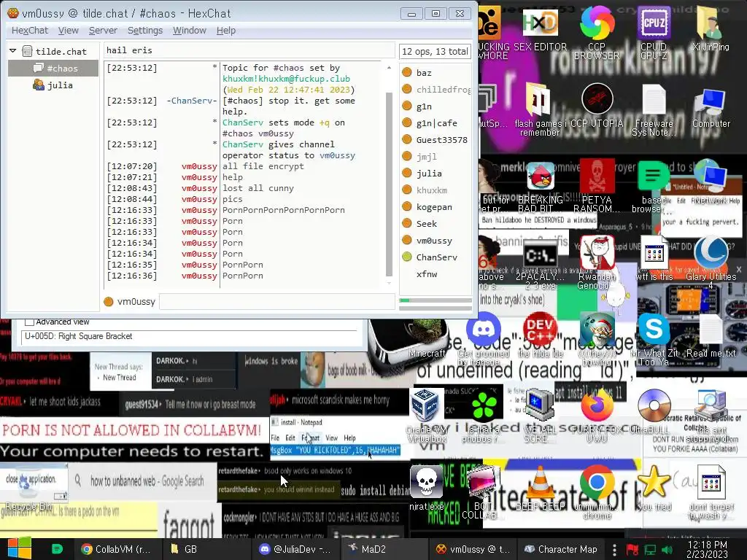
Task: Open the Xi JinPing folder icon
Action: pos(711,28)
